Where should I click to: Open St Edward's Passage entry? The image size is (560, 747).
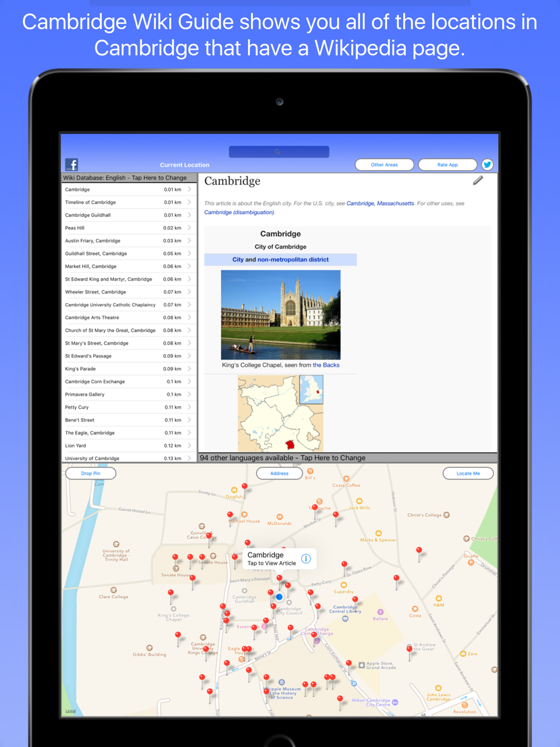point(128,356)
